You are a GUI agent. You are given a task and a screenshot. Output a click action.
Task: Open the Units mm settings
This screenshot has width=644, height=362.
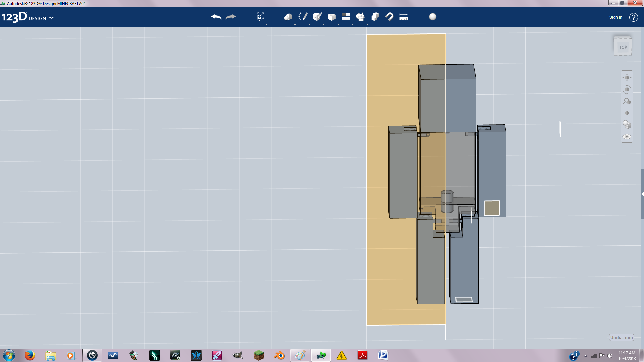coord(622,337)
